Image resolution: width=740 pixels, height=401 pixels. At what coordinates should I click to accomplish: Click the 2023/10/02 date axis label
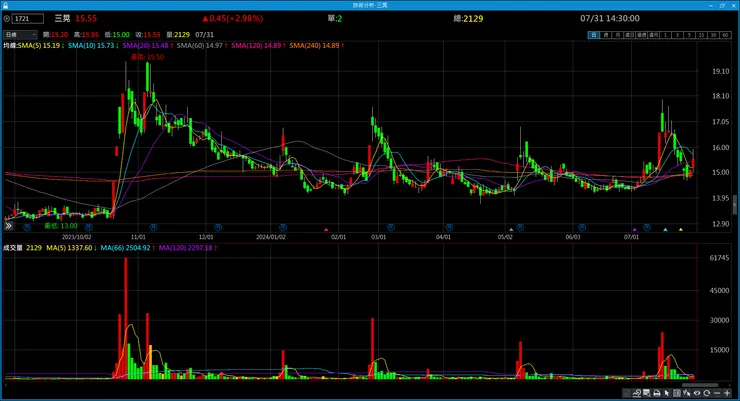[76, 237]
